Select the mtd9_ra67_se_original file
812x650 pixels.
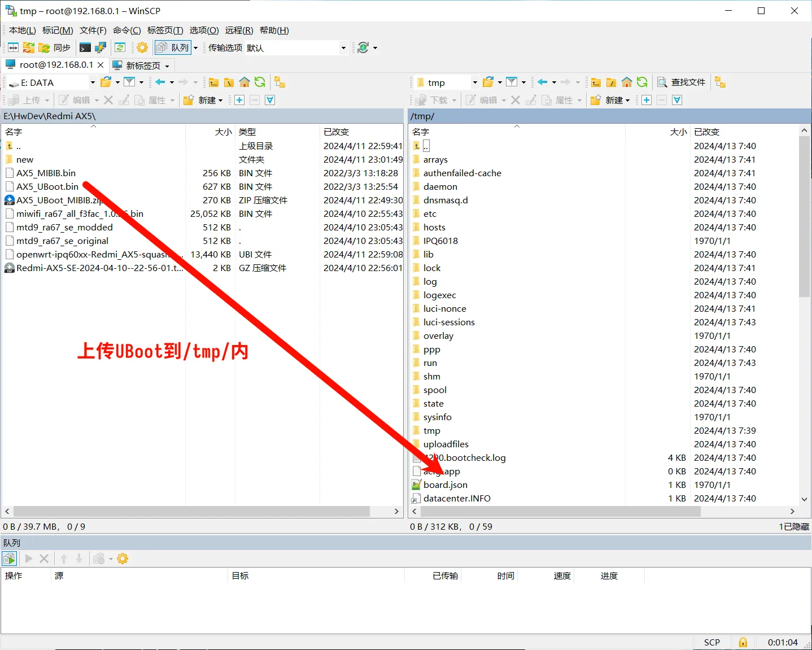(62, 241)
